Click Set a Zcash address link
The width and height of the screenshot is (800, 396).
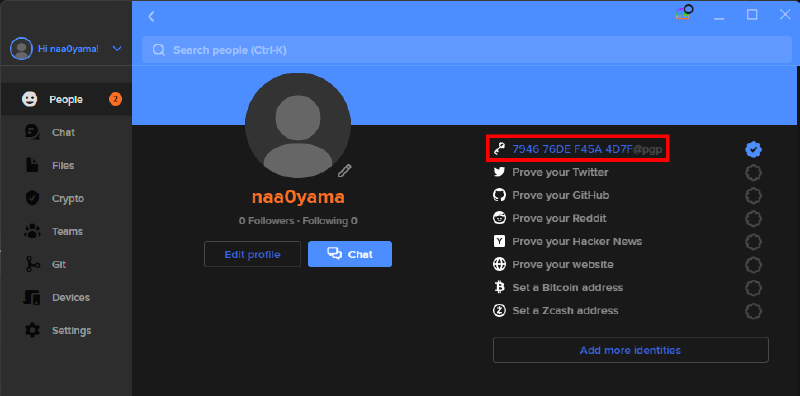565,310
